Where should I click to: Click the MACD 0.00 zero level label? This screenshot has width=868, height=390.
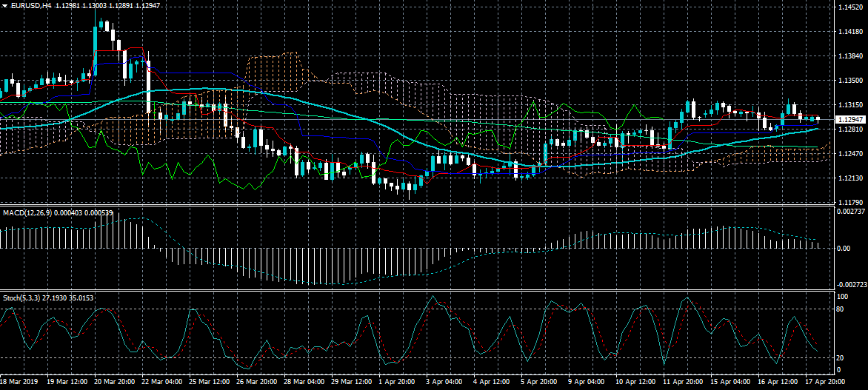843,249
